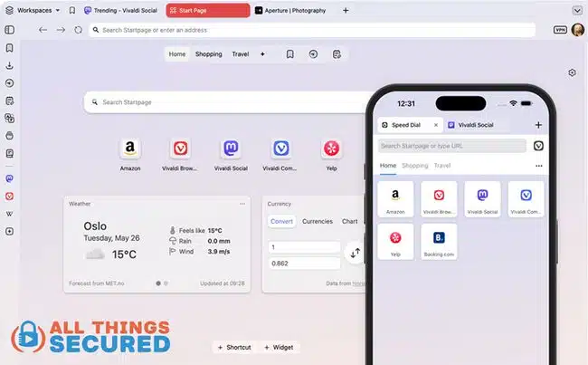Go forward with the right arrow
The height and width of the screenshot is (365, 588).
coord(61,30)
